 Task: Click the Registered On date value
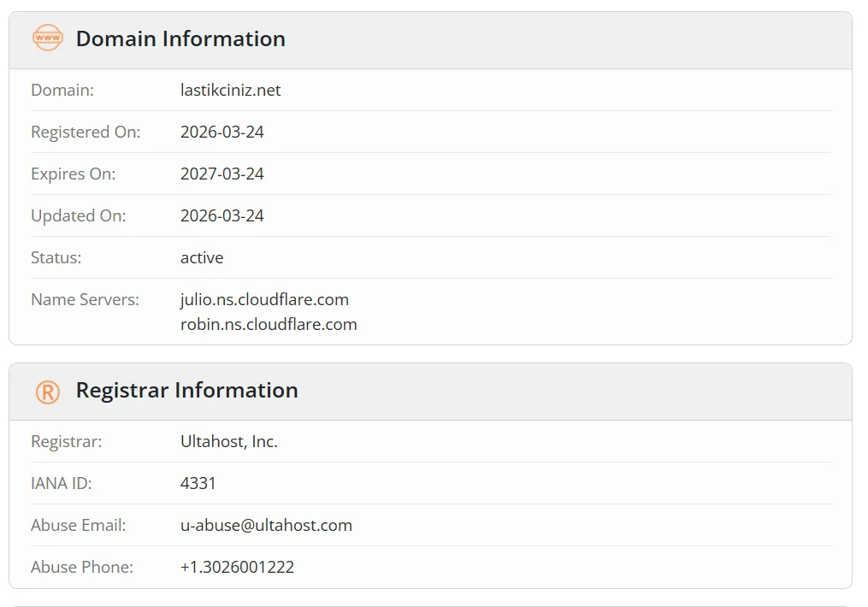[x=221, y=132]
